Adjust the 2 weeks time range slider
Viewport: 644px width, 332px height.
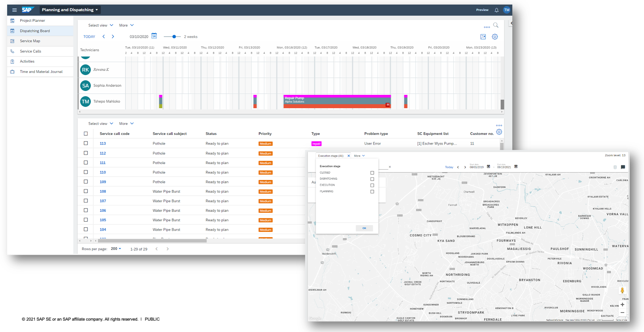click(x=174, y=37)
